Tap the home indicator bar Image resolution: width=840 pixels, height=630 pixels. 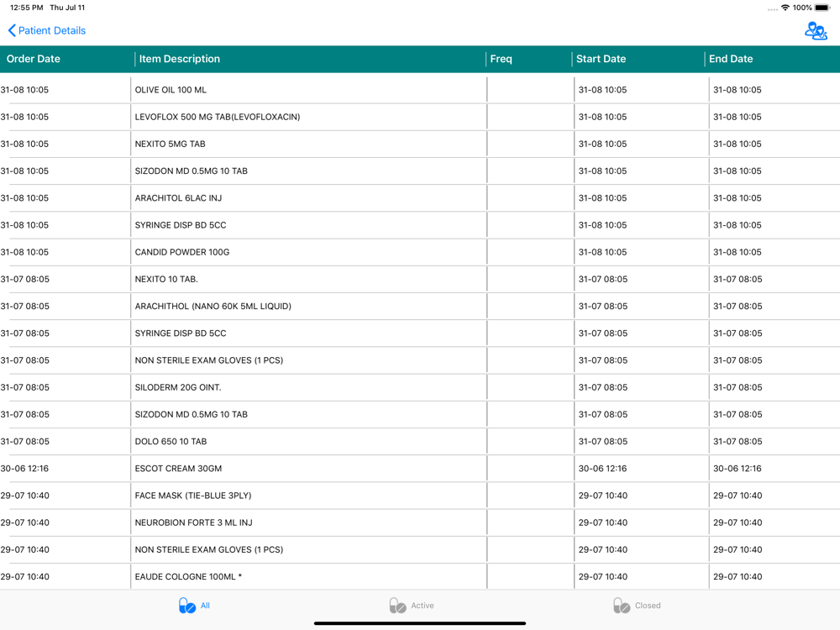click(x=420, y=623)
